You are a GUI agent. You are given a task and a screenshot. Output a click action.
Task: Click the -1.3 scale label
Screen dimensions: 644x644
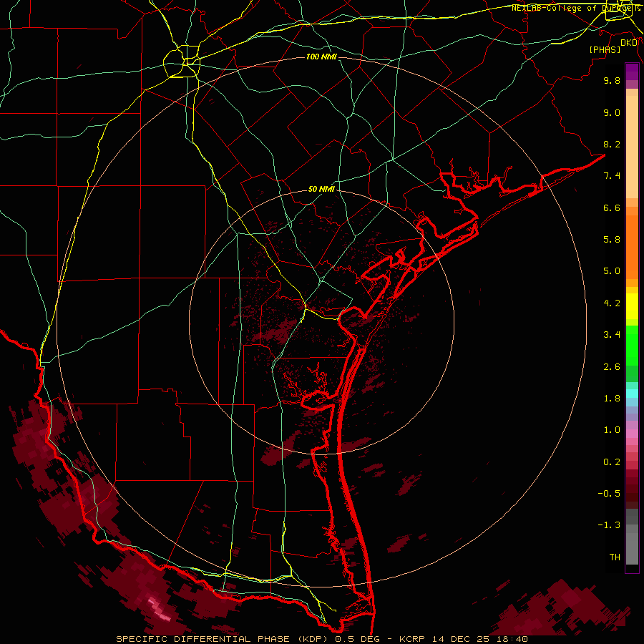[609, 525]
